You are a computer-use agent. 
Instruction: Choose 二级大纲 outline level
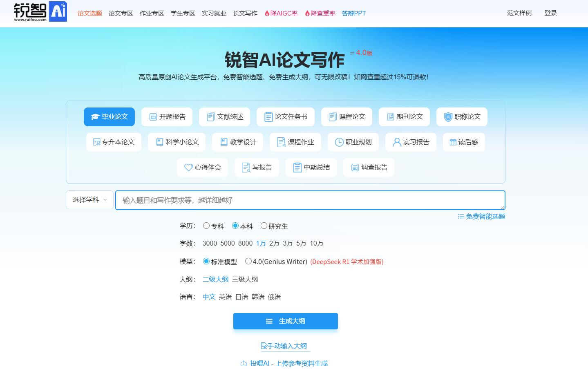(215, 279)
